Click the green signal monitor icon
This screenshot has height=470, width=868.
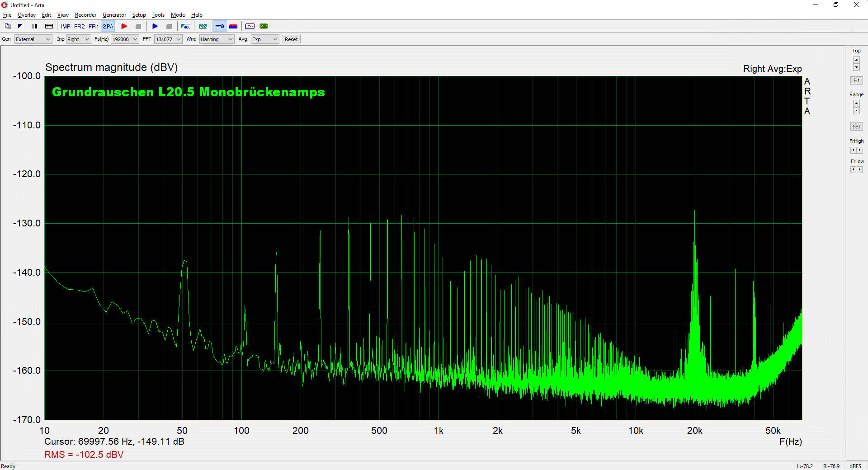pos(264,26)
